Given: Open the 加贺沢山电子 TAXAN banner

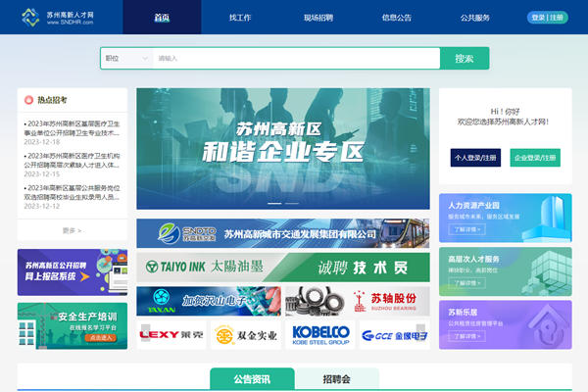Looking at the screenshot, I should (209, 301).
